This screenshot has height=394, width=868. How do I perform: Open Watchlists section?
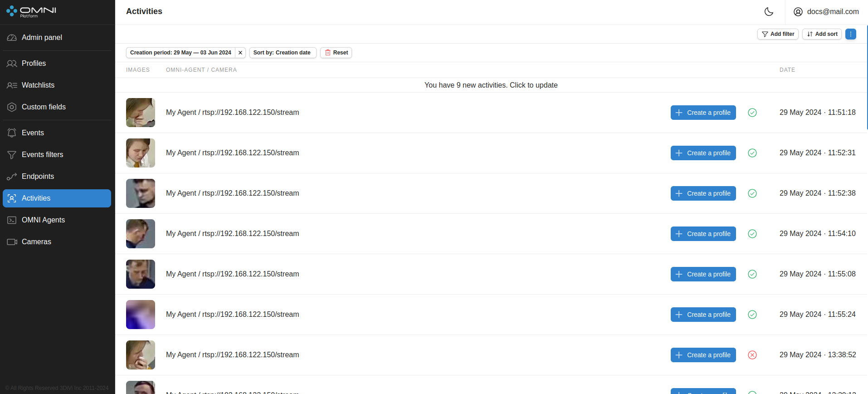point(57,85)
